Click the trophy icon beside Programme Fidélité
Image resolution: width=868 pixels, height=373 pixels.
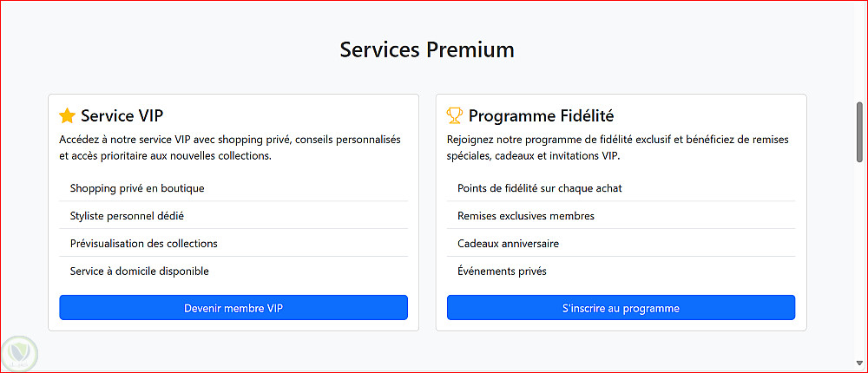tap(455, 116)
